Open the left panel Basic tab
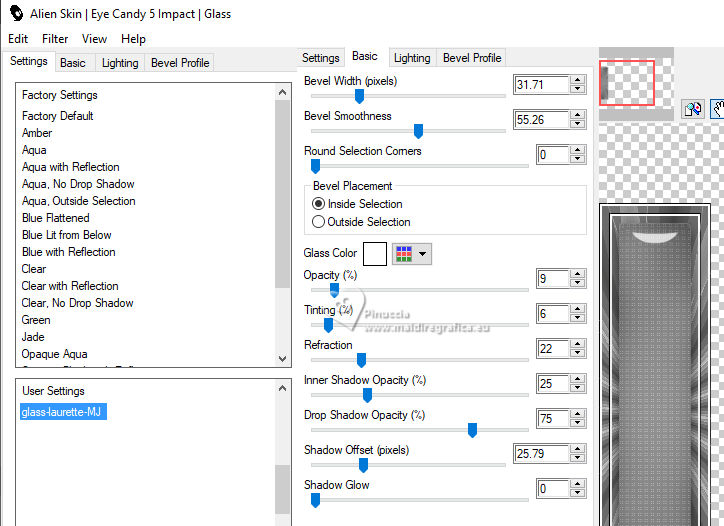Image resolution: width=724 pixels, height=526 pixels. click(72, 63)
